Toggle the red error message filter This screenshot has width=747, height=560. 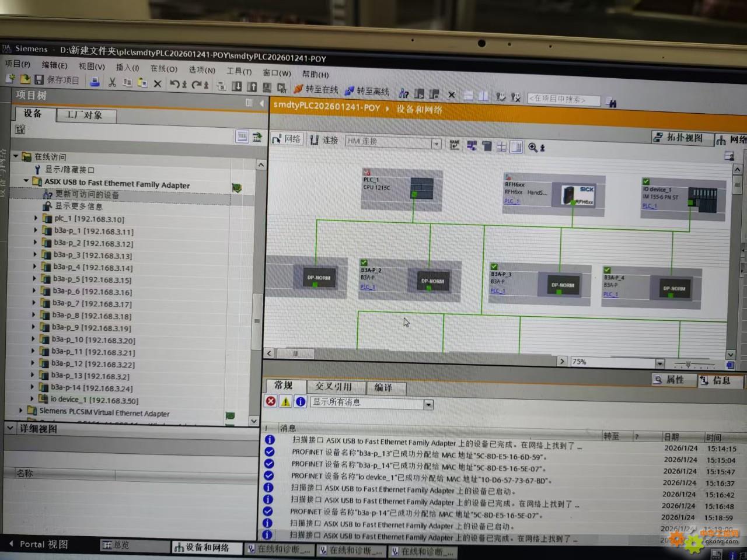click(x=271, y=401)
